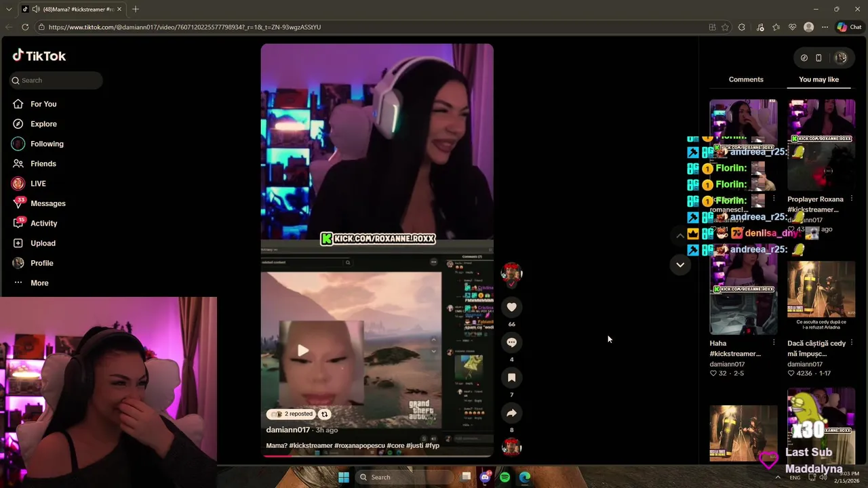The width and height of the screenshot is (868, 488).
Task: Open the #fyp hashtag link
Action: [432, 445]
